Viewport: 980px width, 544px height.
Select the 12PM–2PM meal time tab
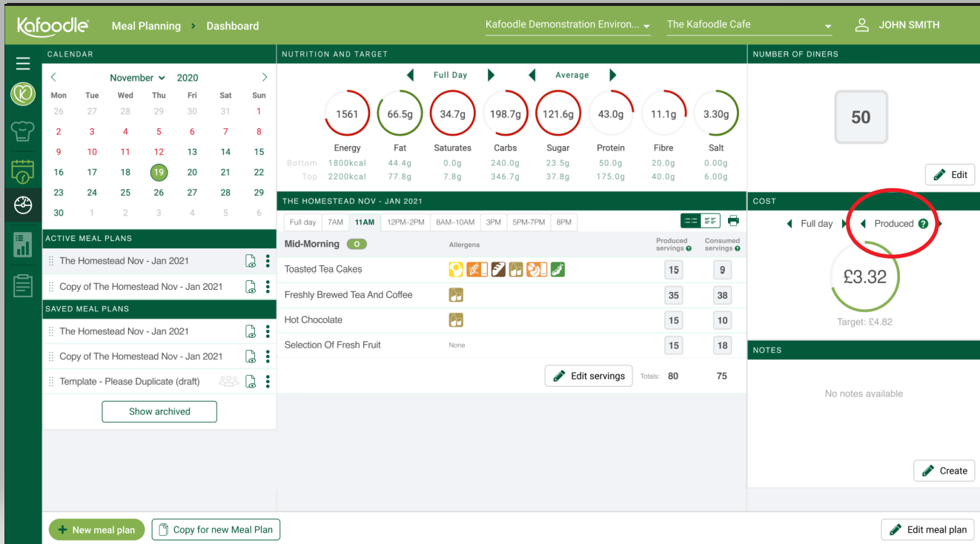[x=405, y=222]
